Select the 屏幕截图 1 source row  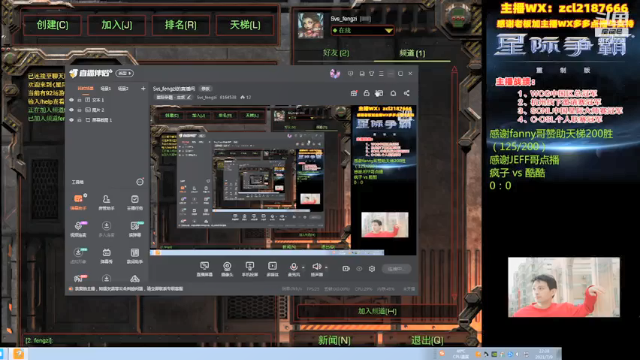pos(108,120)
